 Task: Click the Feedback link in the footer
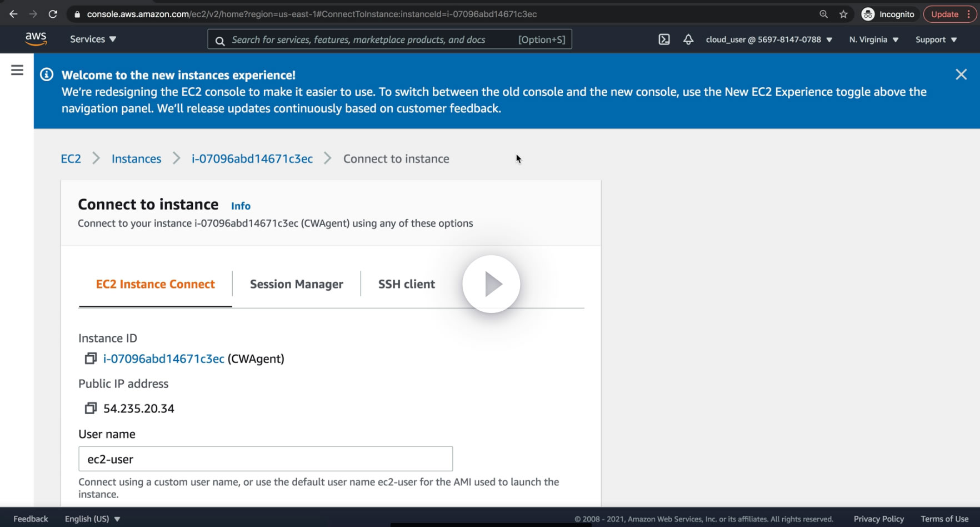tap(31, 519)
